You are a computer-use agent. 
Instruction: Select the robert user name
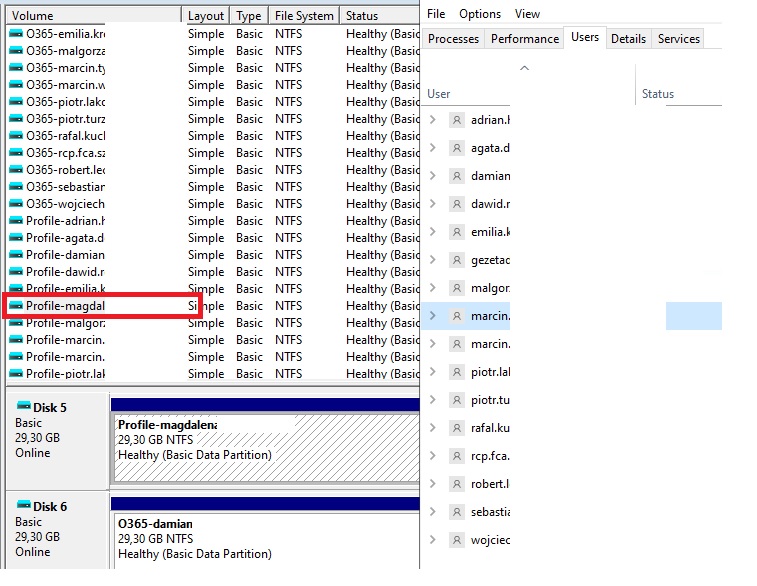point(490,484)
